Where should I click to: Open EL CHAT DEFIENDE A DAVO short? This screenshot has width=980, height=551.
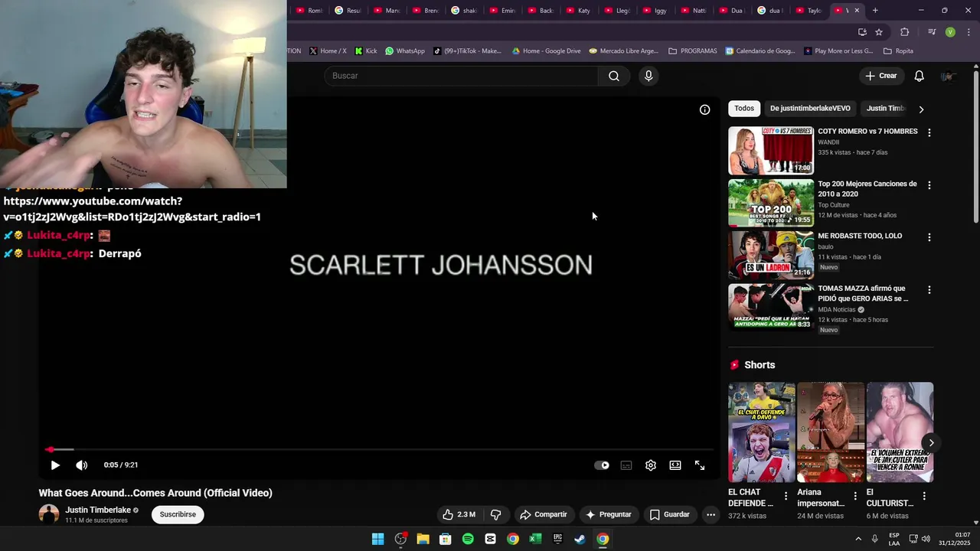762,432
